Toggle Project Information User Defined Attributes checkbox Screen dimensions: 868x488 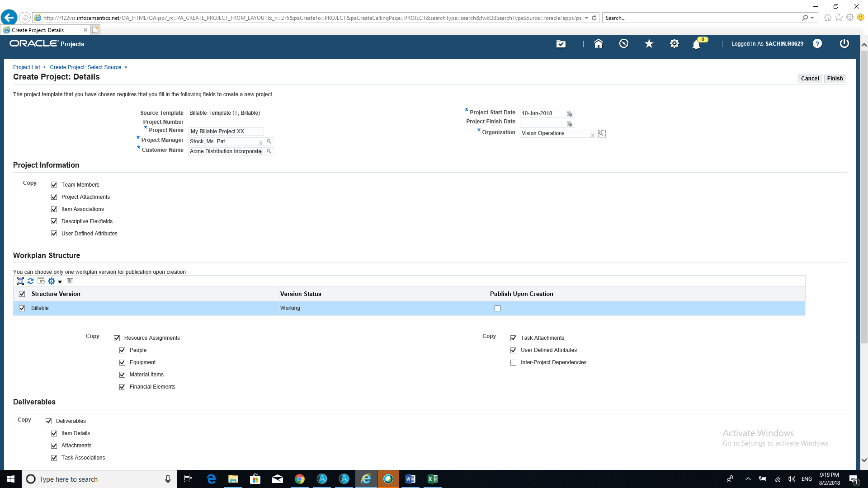(54, 234)
